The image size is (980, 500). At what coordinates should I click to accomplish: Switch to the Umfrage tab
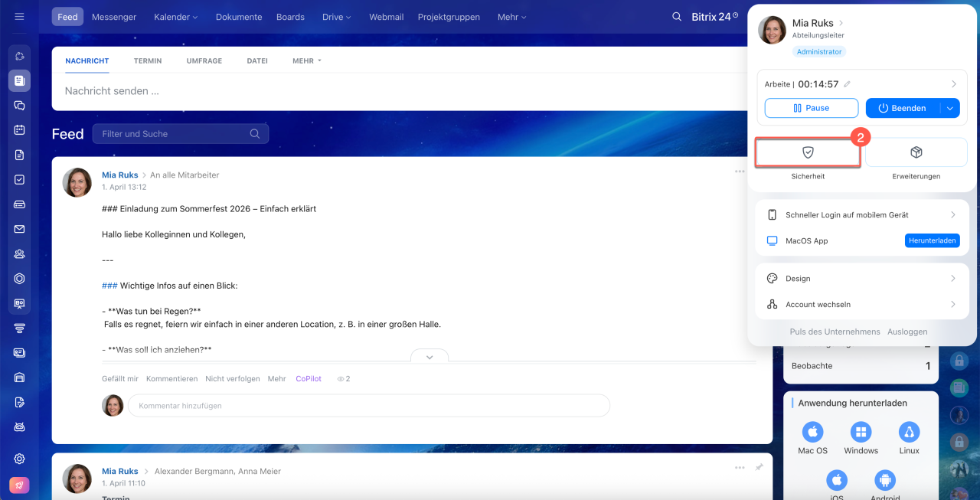[204, 60]
